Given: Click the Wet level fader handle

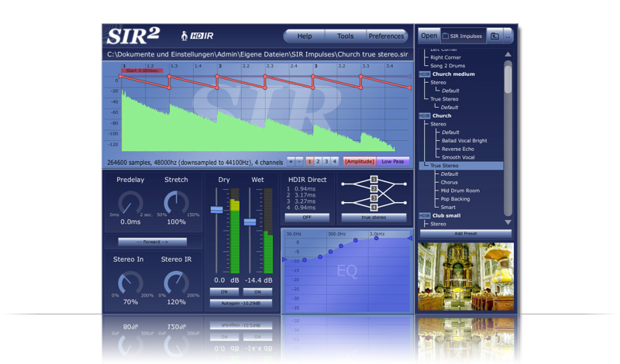Looking at the screenshot, I should point(250,222).
